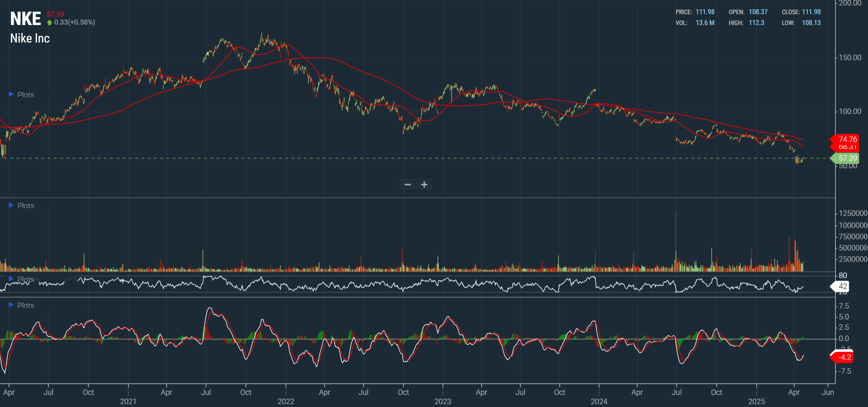This screenshot has height=407, width=868.
Task: Expand Plots in the main price chart pane
Action: 22,95
